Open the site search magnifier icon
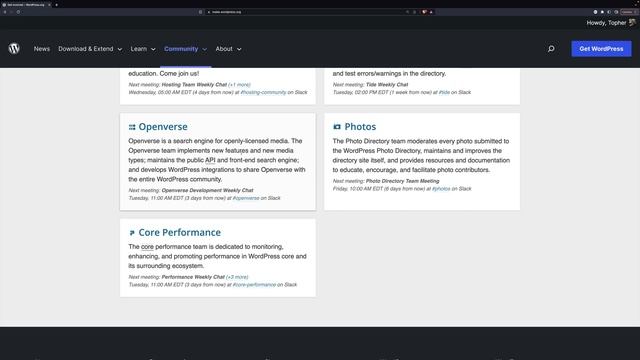Viewport: 640px width, 360px height. tap(551, 49)
